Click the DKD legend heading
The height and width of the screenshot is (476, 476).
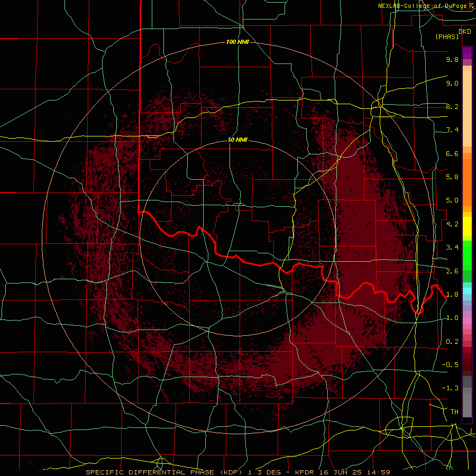(465, 32)
